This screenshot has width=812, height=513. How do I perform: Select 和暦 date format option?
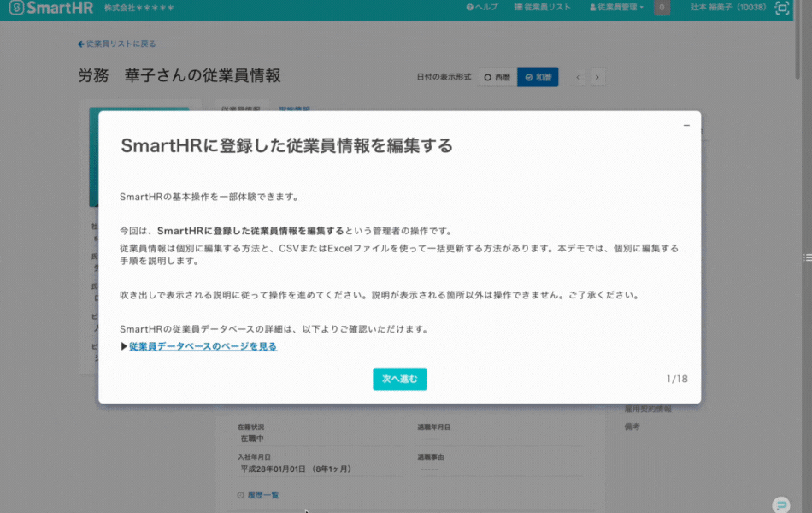[x=538, y=77]
